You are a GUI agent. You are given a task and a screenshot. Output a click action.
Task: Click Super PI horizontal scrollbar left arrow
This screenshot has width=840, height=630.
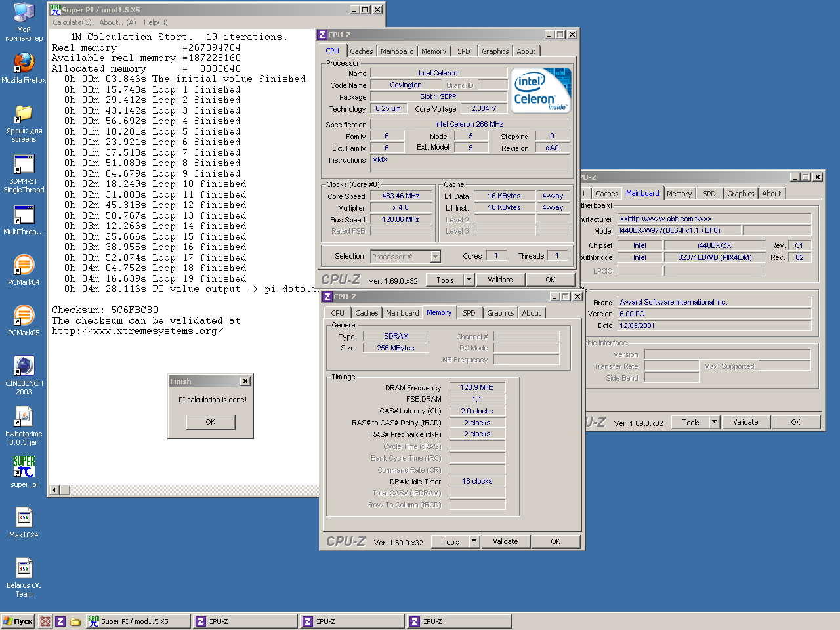(x=55, y=490)
